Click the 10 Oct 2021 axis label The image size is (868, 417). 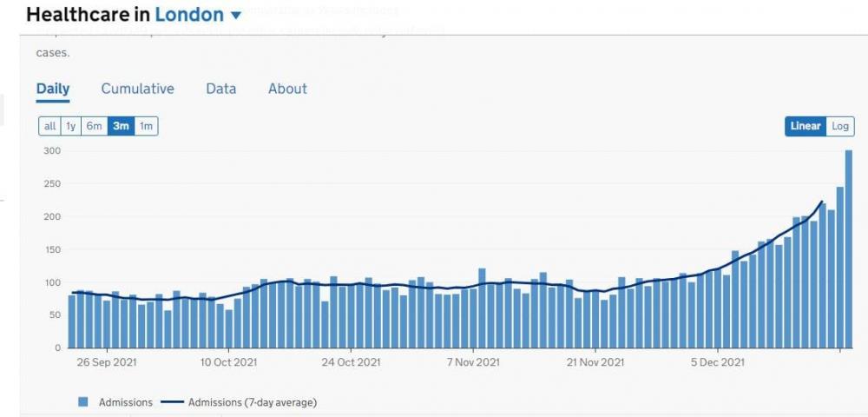click(228, 363)
